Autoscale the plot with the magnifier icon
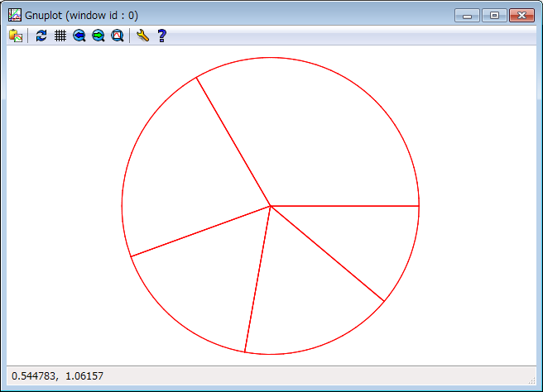Viewport: 543px width, 392px height. (118, 36)
